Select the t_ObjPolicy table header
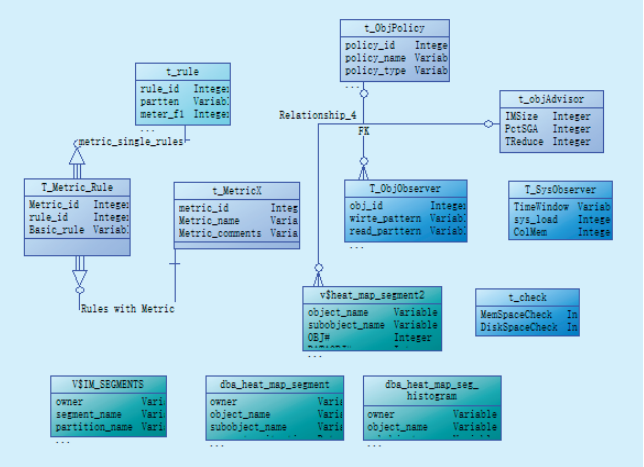 click(394, 28)
